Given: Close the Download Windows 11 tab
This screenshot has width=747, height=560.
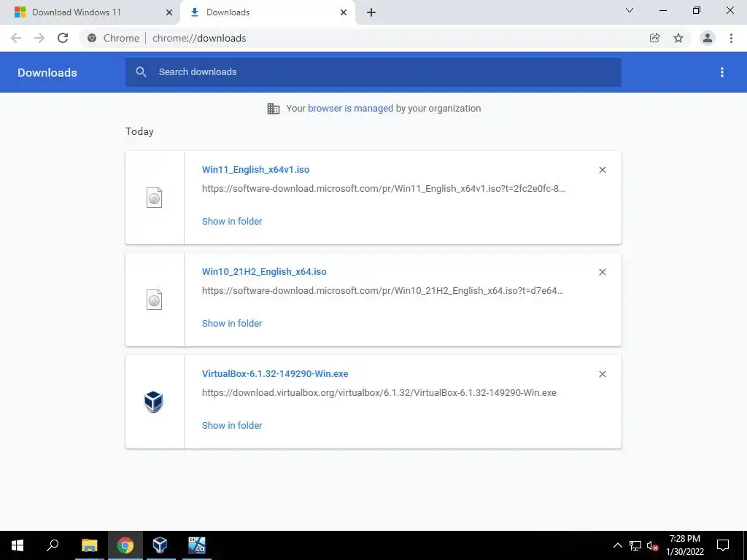Looking at the screenshot, I should tap(169, 12).
